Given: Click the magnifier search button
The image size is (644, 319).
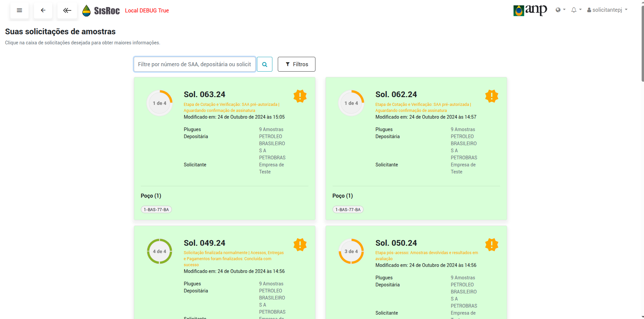Looking at the screenshot, I should [x=265, y=64].
